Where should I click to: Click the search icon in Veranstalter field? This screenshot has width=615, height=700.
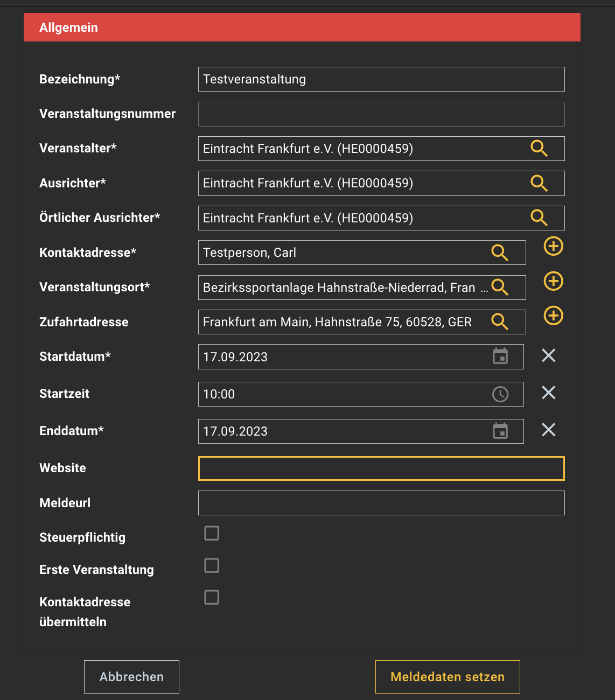point(539,148)
